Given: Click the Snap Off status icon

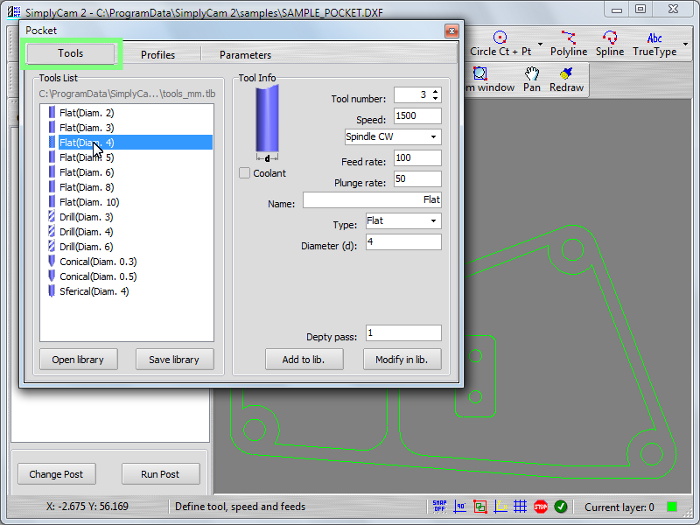Looking at the screenshot, I should coord(440,507).
